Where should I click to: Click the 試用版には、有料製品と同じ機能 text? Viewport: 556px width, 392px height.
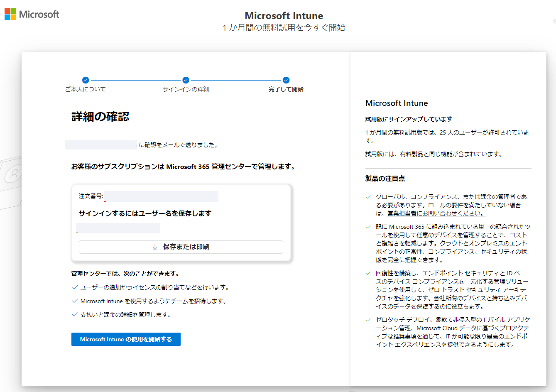point(434,154)
